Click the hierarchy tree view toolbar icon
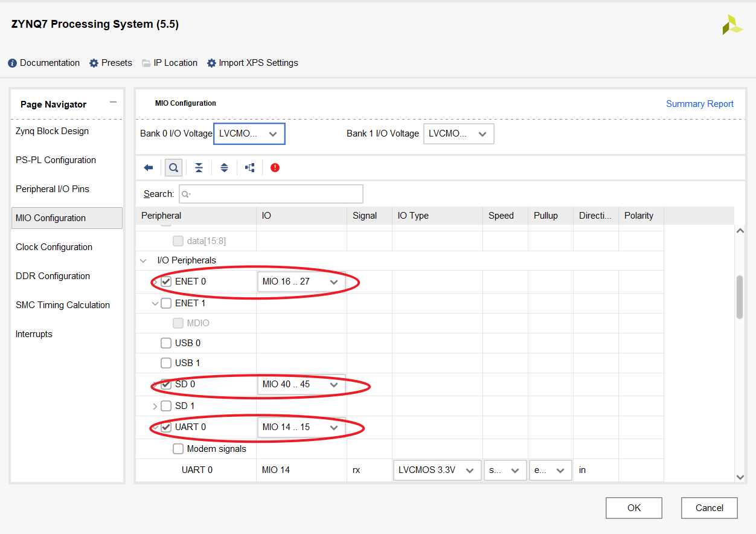The height and width of the screenshot is (534, 756). [249, 168]
